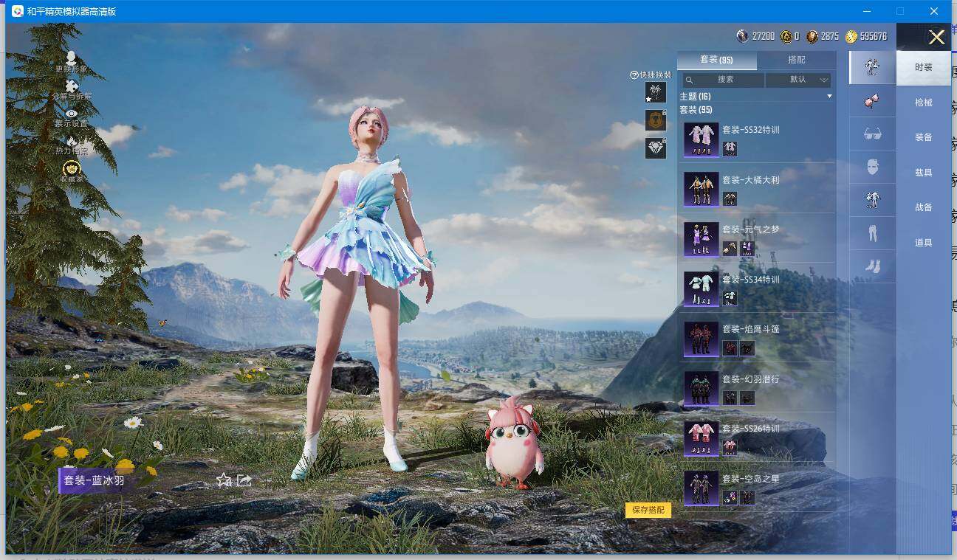
Task: Pick the first starred 快捷换装 slot
Action: [x=655, y=92]
